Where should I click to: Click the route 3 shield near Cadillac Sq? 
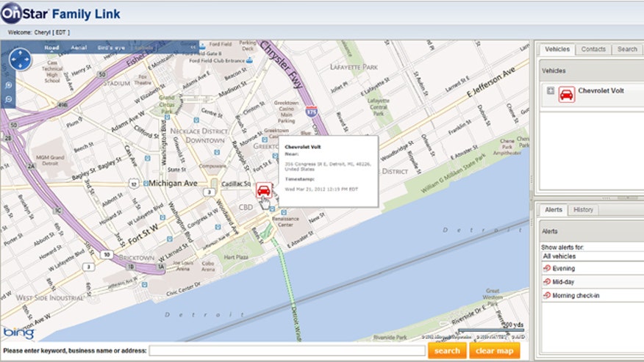coord(210,192)
